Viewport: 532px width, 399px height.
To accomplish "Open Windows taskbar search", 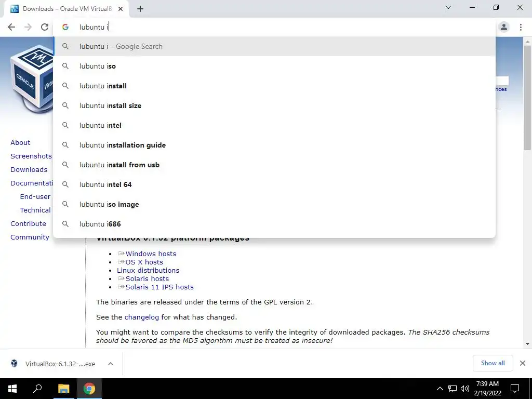I will [37, 389].
